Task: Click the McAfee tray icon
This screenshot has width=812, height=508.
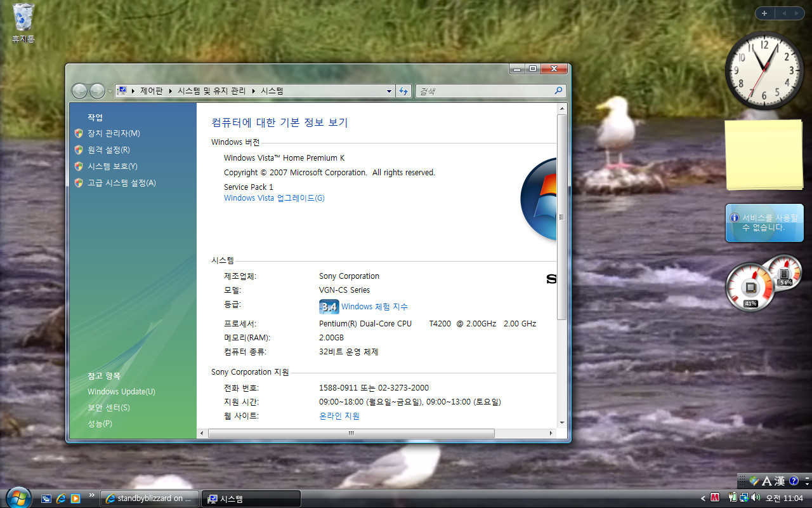Action: (x=715, y=498)
